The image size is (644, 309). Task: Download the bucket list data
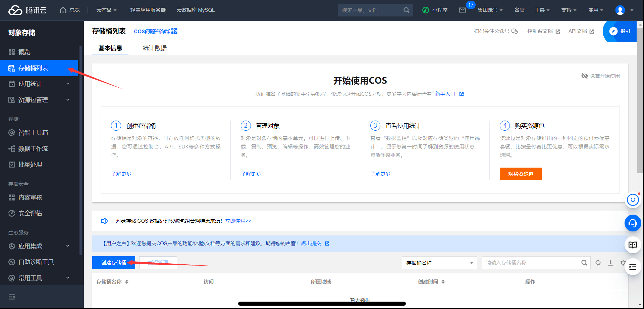click(x=611, y=263)
